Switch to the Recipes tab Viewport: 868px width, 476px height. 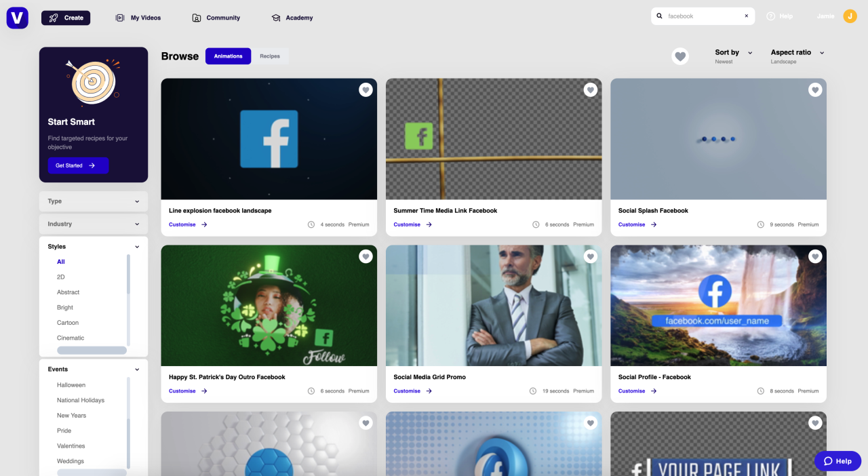(x=270, y=56)
